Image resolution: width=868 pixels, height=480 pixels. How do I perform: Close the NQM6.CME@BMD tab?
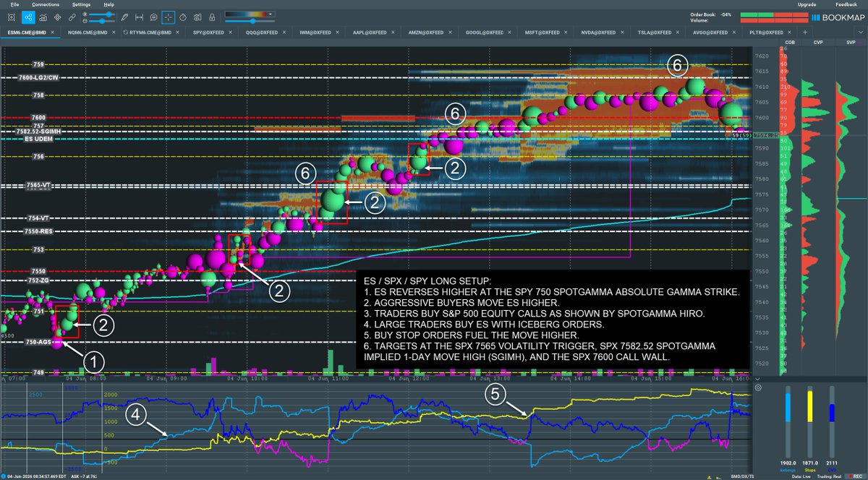(114, 33)
